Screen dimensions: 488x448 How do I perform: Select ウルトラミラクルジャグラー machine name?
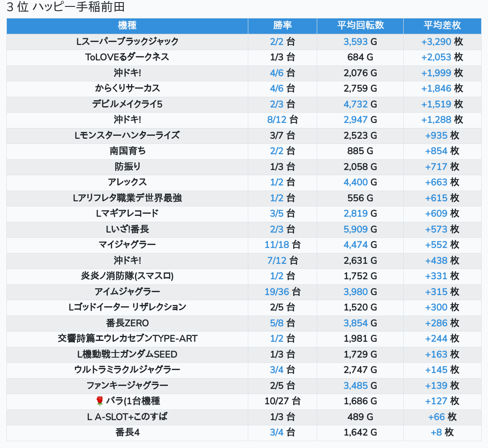click(x=127, y=370)
